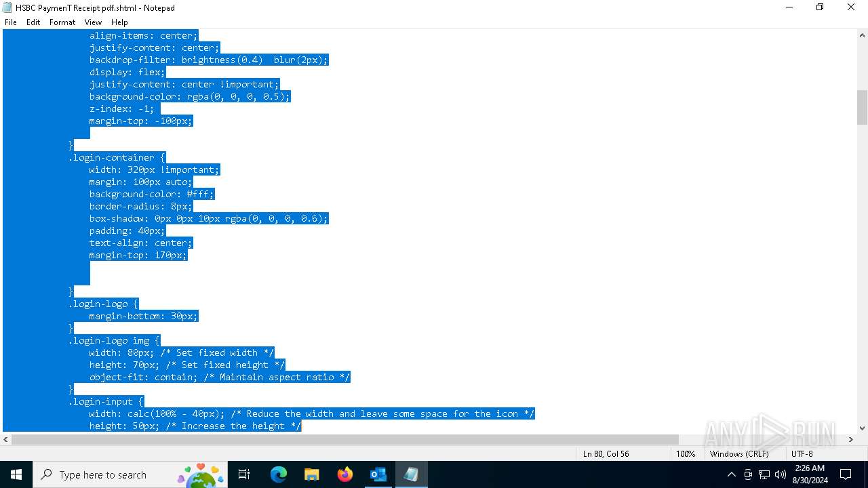Click the volume speaker tray icon
The height and width of the screenshot is (488, 868).
(781, 474)
